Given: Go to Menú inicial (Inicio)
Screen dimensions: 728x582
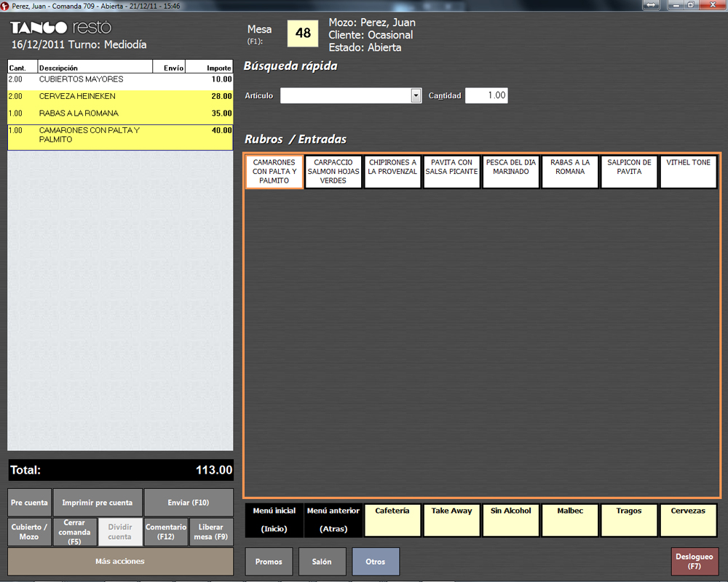Looking at the screenshot, I should pyautogui.click(x=274, y=520).
